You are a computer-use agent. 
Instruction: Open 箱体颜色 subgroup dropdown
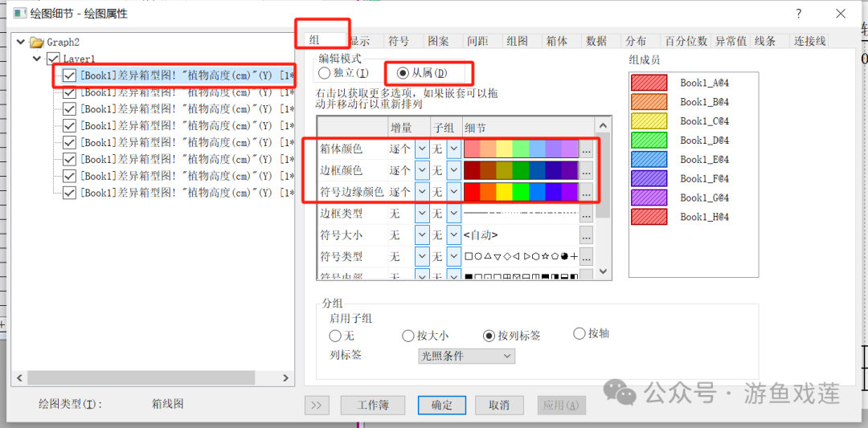(453, 149)
